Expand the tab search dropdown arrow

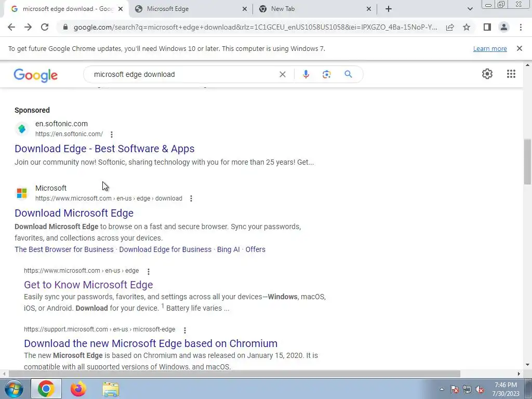click(x=470, y=9)
